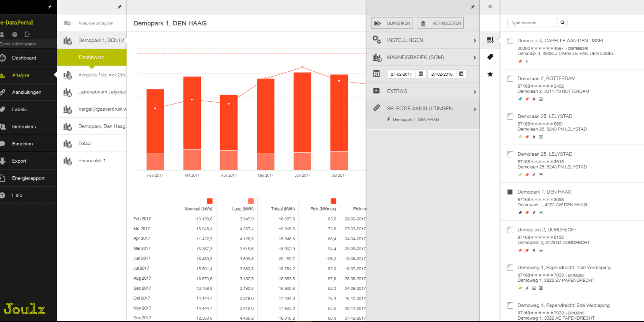Expand the MAANDGRAFIEK (SOM) options
The image size is (644, 322).
(423, 58)
